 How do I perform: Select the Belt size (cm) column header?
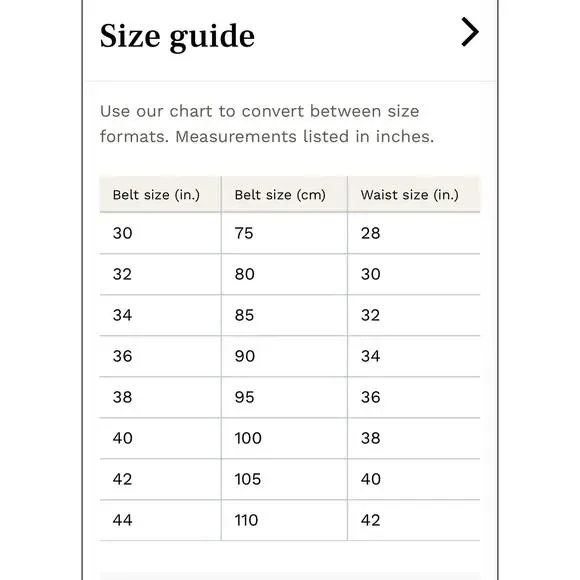point(284,194)
